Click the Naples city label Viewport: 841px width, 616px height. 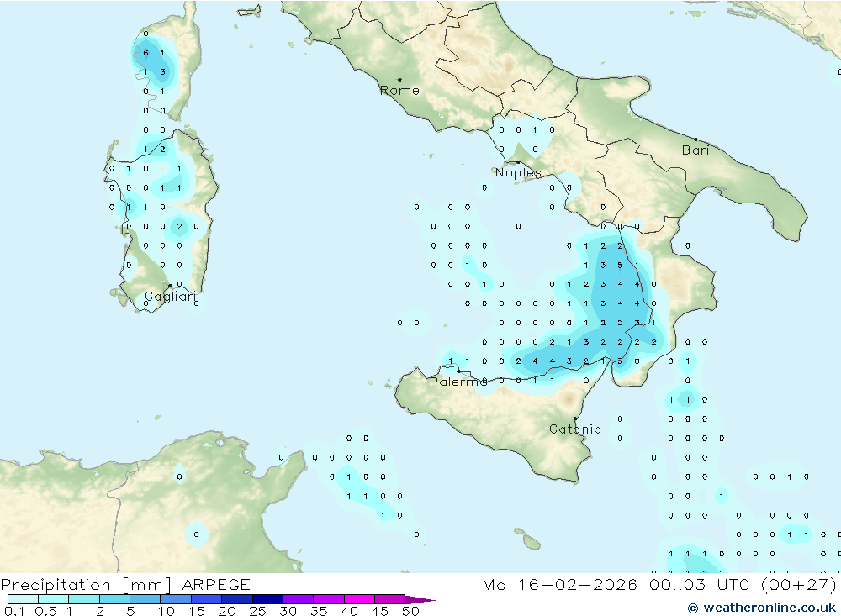(518, 172)
